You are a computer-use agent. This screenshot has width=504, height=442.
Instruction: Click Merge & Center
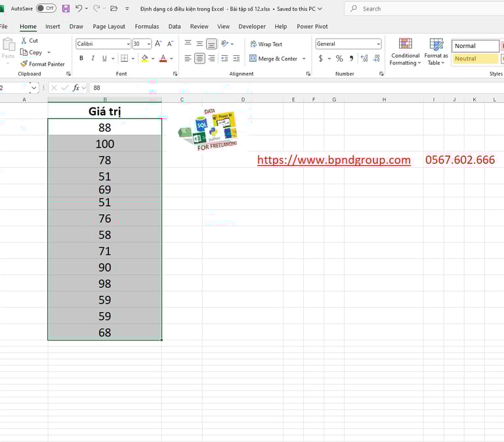point(274,58)
